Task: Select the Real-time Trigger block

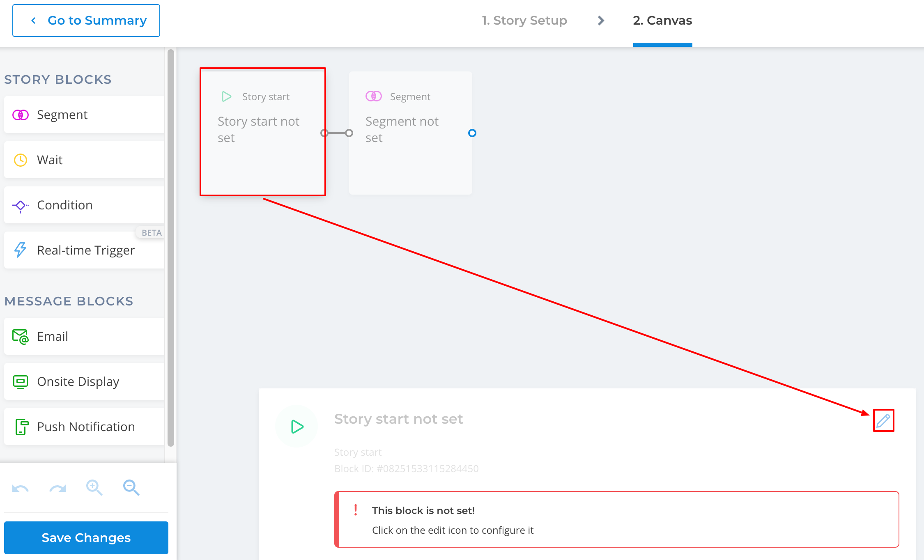Action: coord(84,250)
